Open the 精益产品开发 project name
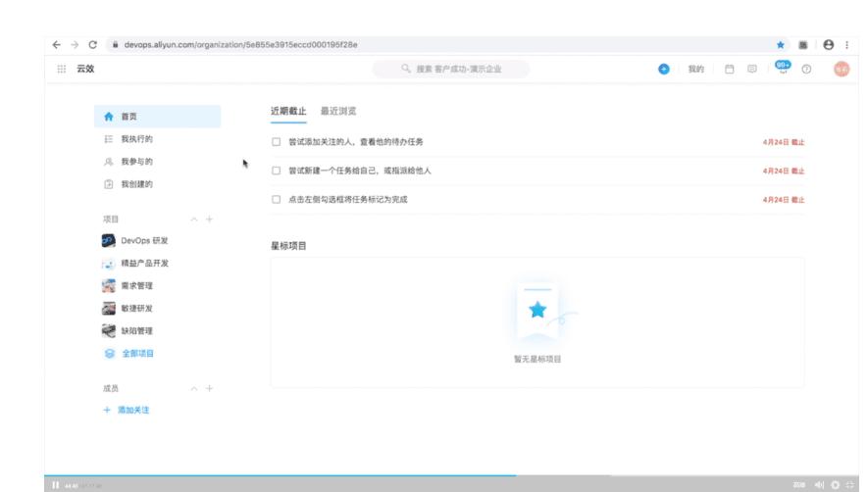Image resolution: width=868 pixels, height=492 pixels. 145,264
